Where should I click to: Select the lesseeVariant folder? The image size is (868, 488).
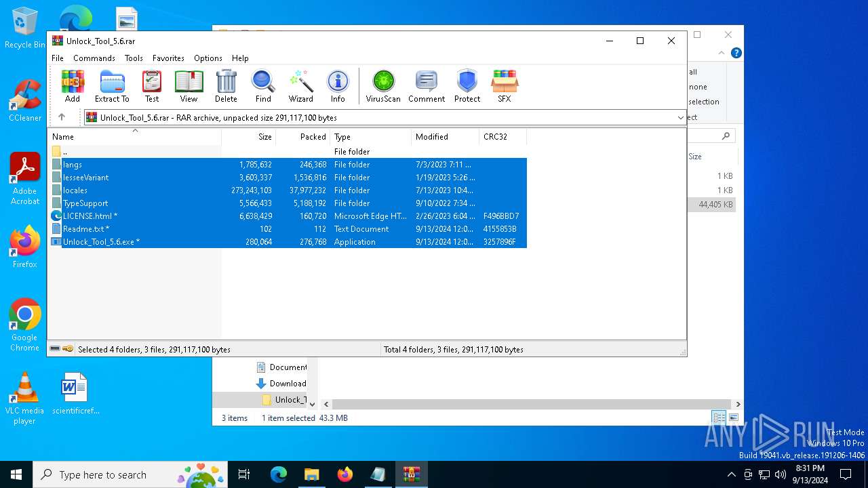288,178
